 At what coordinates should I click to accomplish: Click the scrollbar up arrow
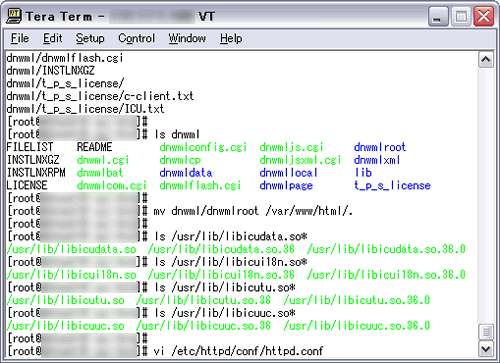[486, 60]
